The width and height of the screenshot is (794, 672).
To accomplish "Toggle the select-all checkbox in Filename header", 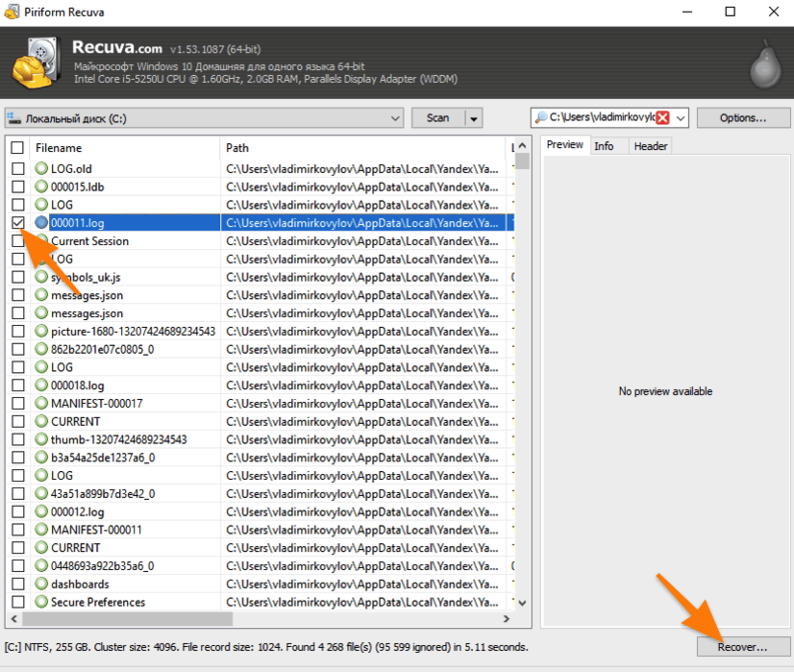I will 17,147.
